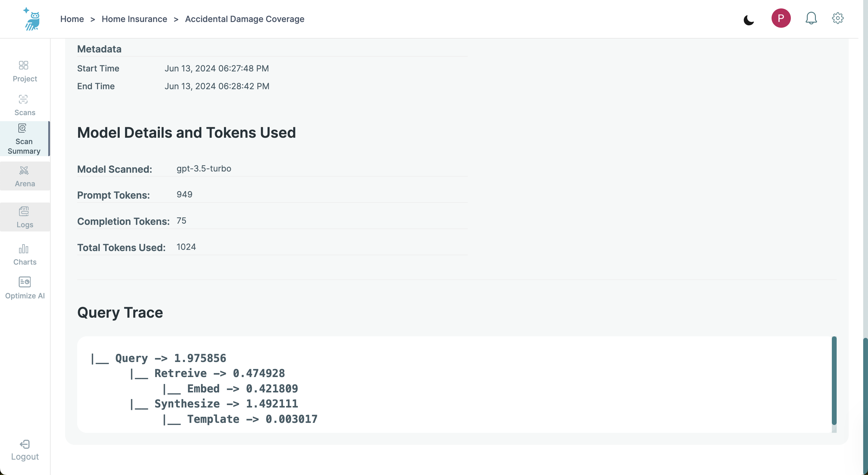Image resolution: width=868 pixels, height=475 pixels.
Task: Open settings gear icon
Action: pyautogui.click(x=838, y=18)
